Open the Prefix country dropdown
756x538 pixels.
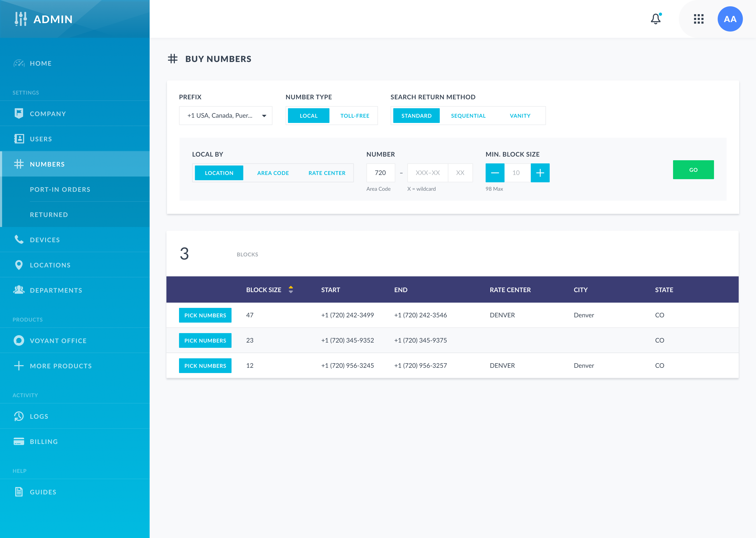coord(225,116)
